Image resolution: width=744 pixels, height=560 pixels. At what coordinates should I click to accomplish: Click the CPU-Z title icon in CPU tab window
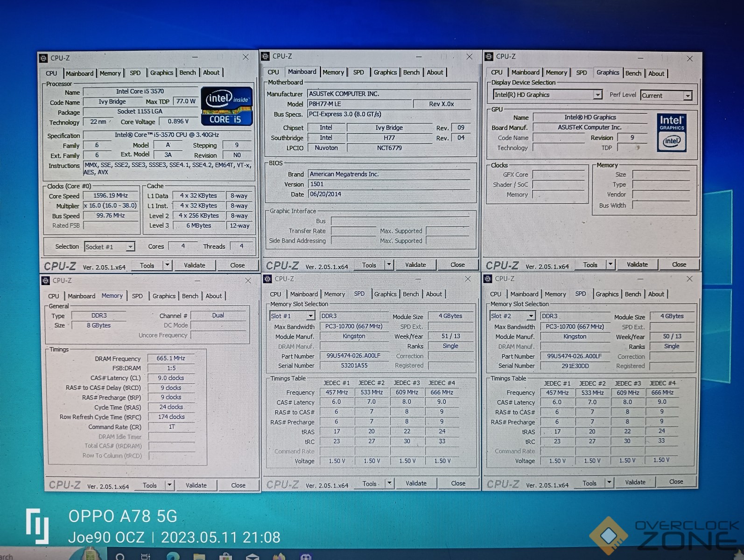coord(43,58)
